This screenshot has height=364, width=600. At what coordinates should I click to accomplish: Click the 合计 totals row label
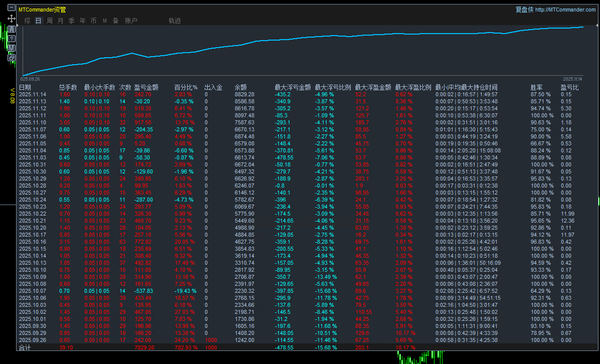coord(25,347)
